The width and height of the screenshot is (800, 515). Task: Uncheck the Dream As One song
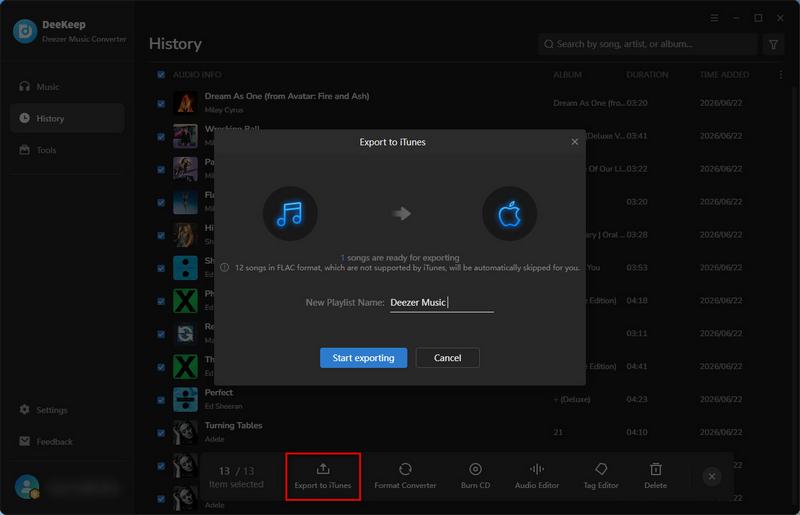pos(161,104)
